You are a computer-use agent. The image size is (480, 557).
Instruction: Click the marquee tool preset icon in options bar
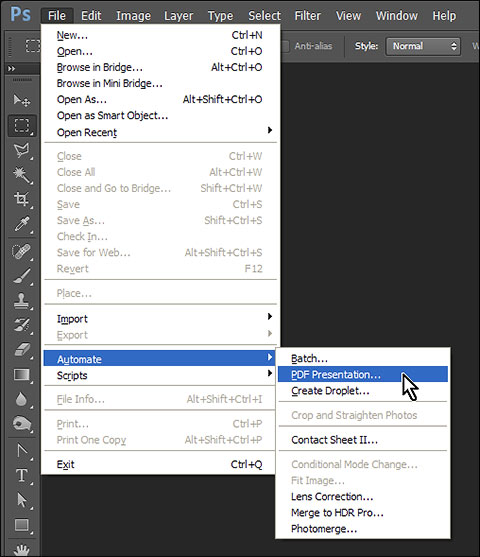[32, 46]
